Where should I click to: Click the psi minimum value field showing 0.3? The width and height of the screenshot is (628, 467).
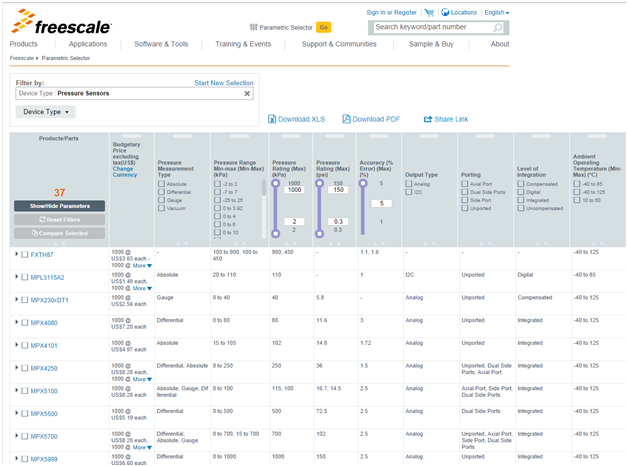pyautogui.click(x=338, y=221)
